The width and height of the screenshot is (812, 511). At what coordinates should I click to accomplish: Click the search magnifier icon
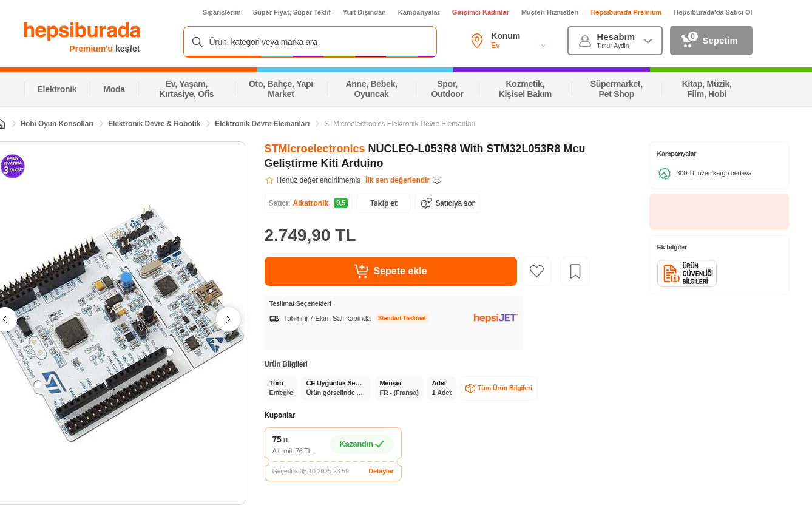point(197,42)
